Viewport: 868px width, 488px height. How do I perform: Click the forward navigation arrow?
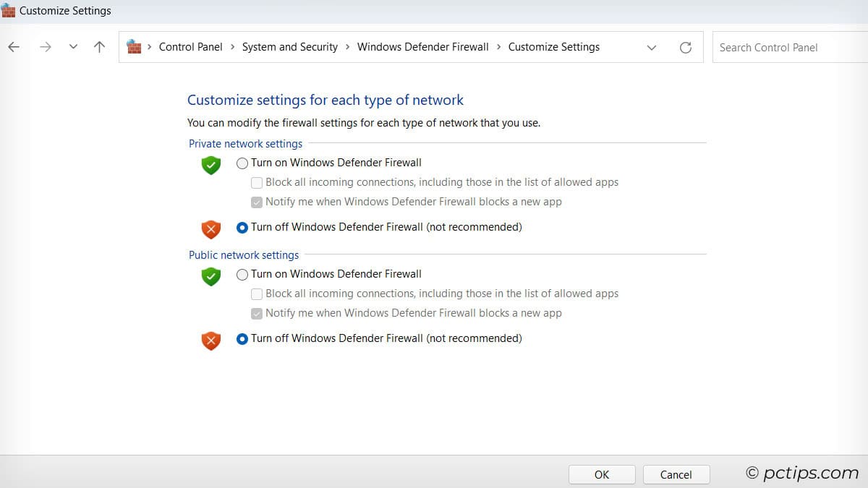point(45,46)
